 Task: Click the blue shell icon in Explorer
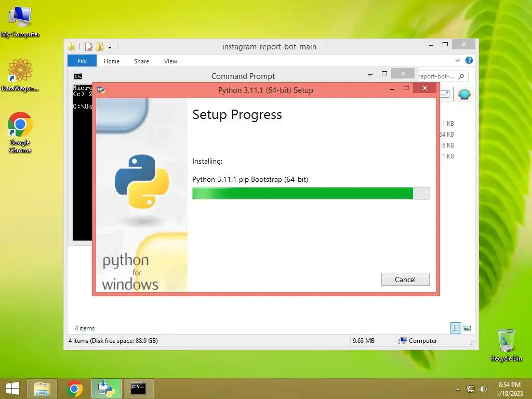pos(464,94)
